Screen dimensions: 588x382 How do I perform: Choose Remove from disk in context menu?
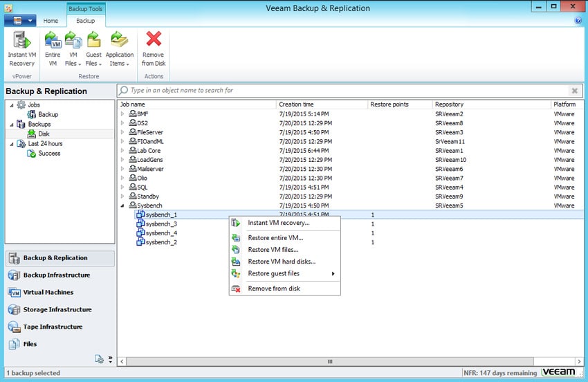[x=284, y=289]
